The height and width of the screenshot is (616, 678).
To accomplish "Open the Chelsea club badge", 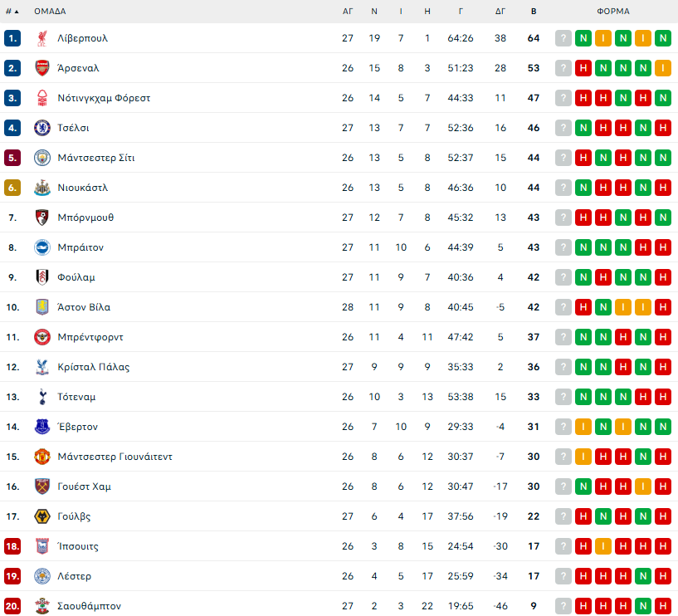I will coord(42,128).
